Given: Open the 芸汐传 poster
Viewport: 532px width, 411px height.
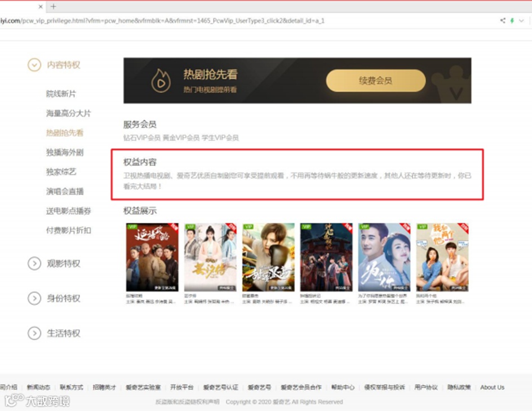Looking at the screenshot, I should 210,257.
